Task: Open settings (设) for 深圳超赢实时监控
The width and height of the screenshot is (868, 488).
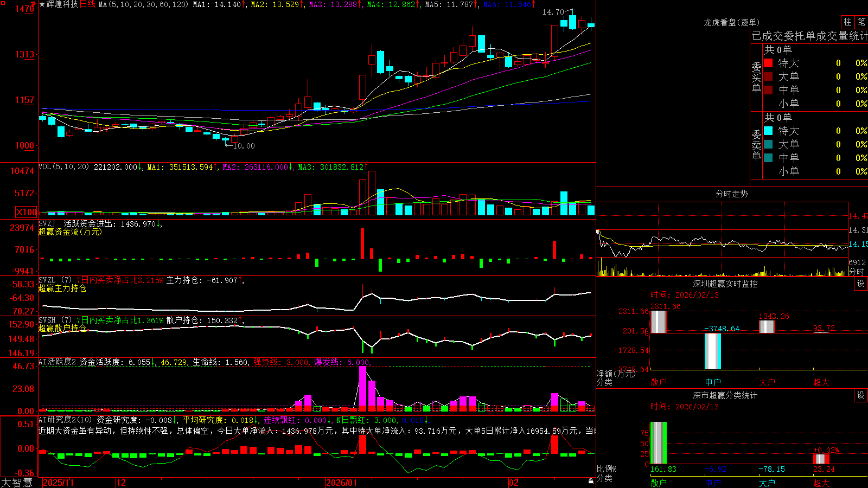Action: (861, 284)
